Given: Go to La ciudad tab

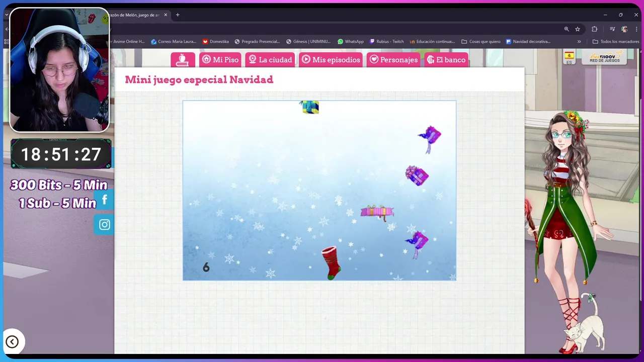Looking at the screenshot, I should [270, 60].
